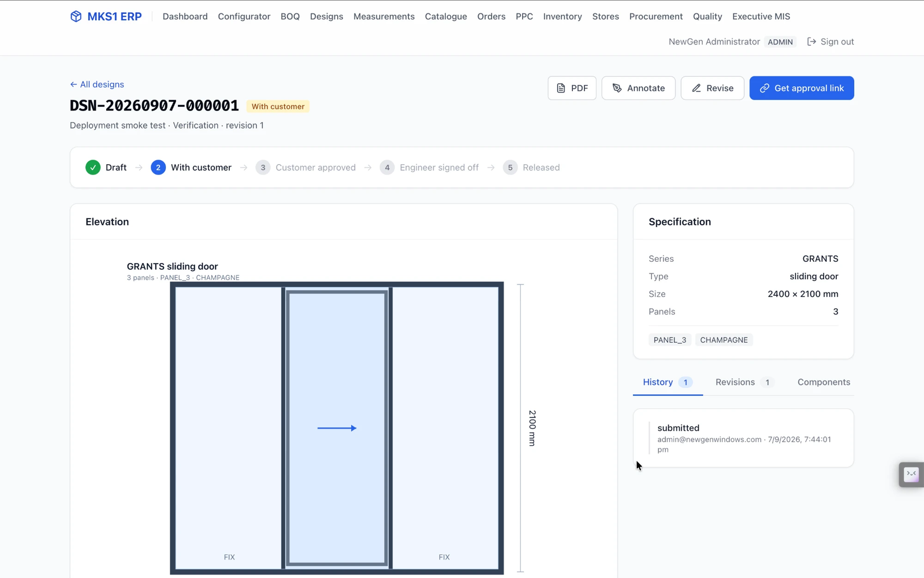Click the Annotate button
Image resolution: width=924 pixels, height=578 pixels.
tap(639, 88)
